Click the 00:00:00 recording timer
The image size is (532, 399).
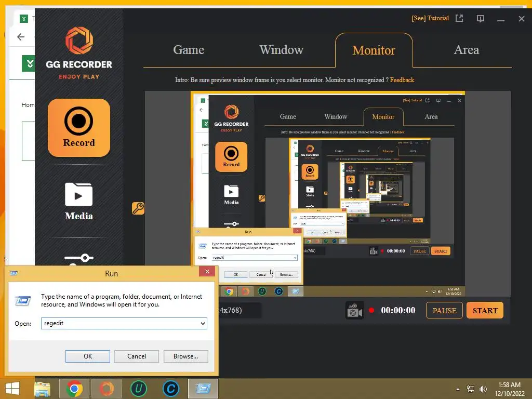(x=398, y=310)
